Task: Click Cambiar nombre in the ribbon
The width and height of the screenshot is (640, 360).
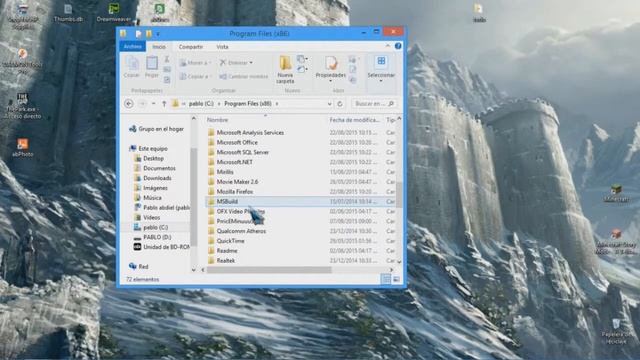Action: 244,76
